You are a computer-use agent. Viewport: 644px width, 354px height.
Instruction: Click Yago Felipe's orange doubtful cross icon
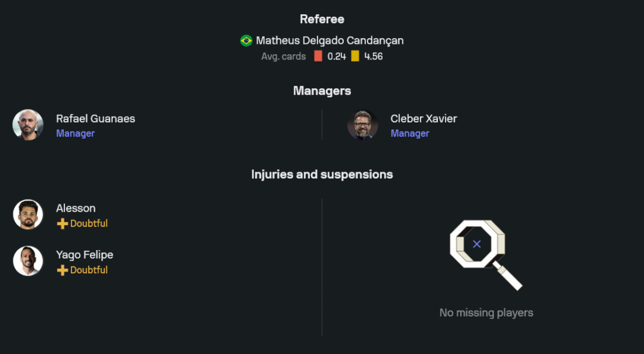pyautogui.click(x=62, y=270)
